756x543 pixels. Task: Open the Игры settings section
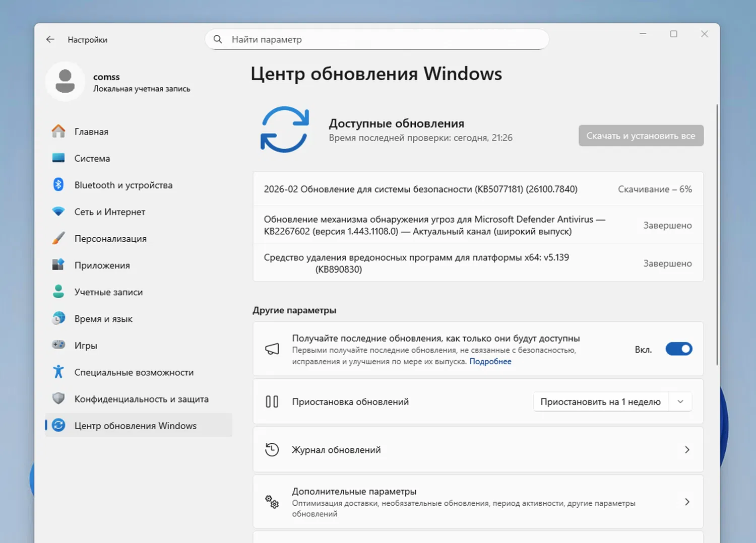pyautogui.click(x=139, y=345)
